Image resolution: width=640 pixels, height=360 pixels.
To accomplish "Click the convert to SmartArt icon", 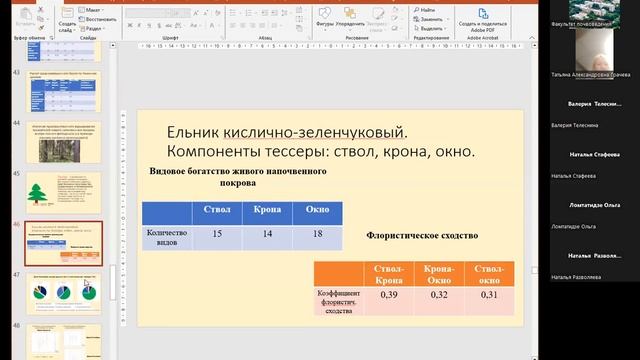I will coord(300,29).
